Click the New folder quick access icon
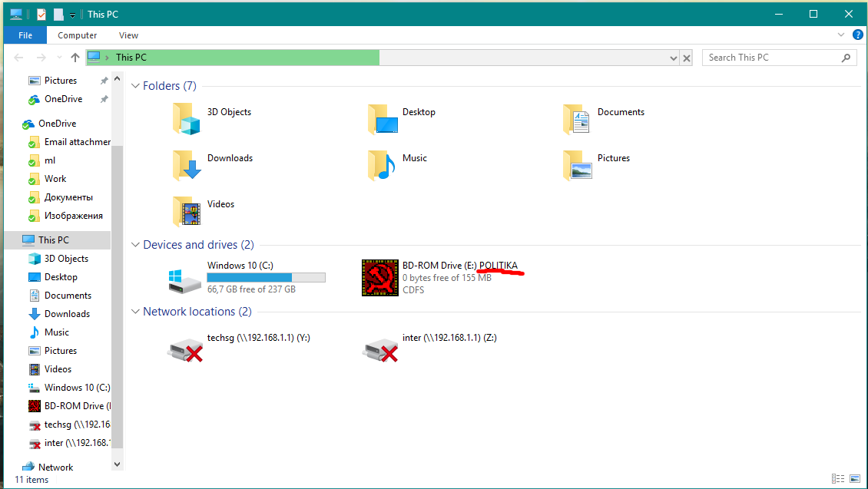The image size is (868, 489). [58, 15]
